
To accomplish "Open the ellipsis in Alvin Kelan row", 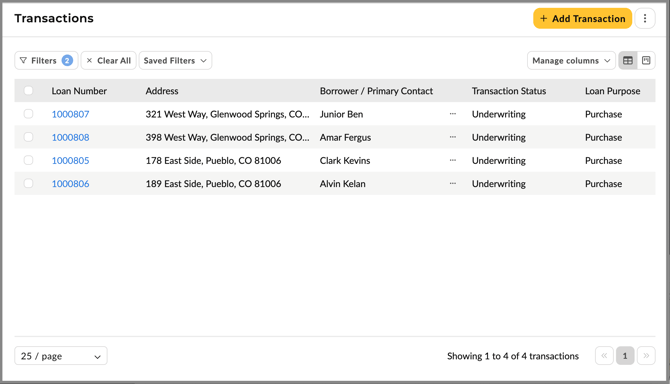I will click(x=453, y=183).
